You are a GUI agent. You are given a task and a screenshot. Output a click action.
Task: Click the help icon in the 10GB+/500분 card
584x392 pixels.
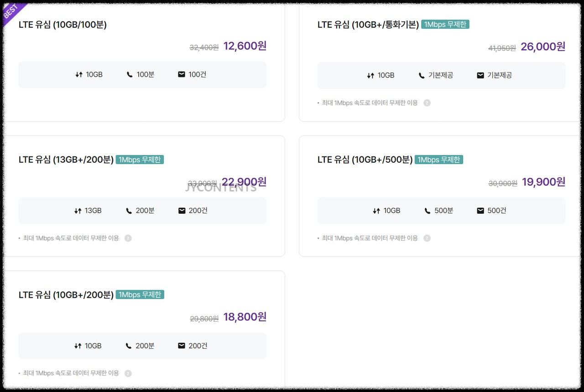pyautogui.click(x=427, y=238)
